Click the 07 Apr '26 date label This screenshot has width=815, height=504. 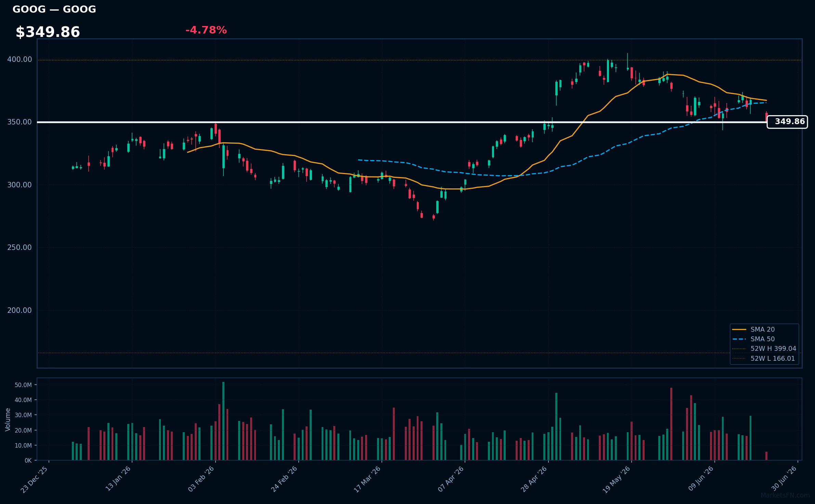451,479
